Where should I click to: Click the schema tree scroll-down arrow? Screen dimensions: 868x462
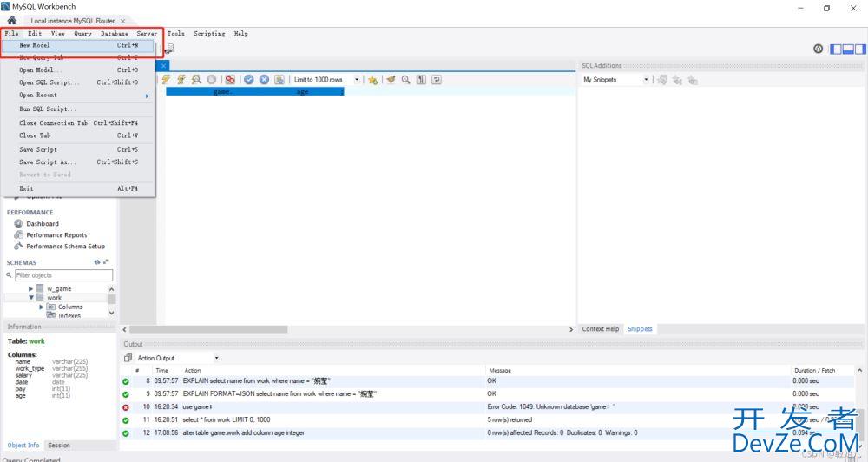pos(111,313)
